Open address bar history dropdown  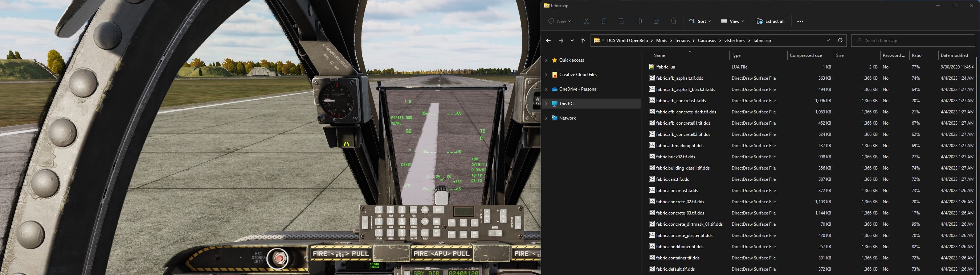click(x=828, y=40)
